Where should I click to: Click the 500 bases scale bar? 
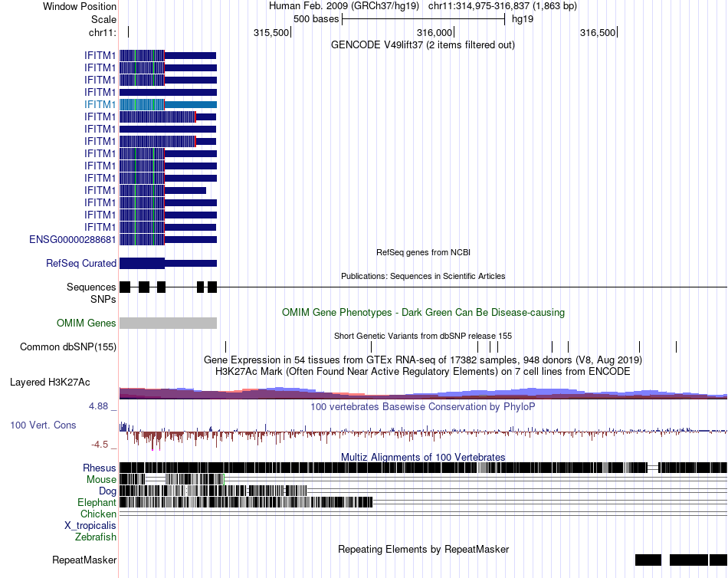tap(423, 19)
